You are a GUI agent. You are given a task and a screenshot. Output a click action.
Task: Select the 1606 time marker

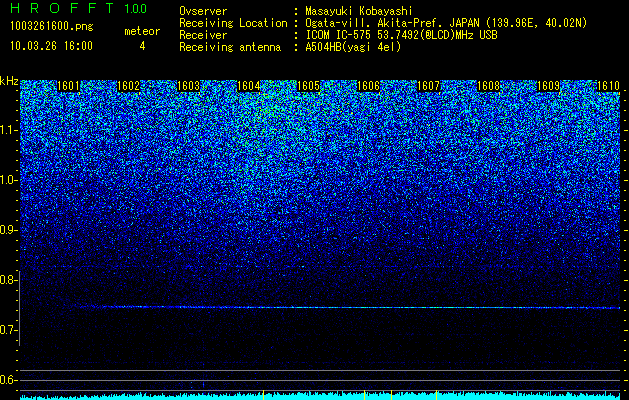368,86
